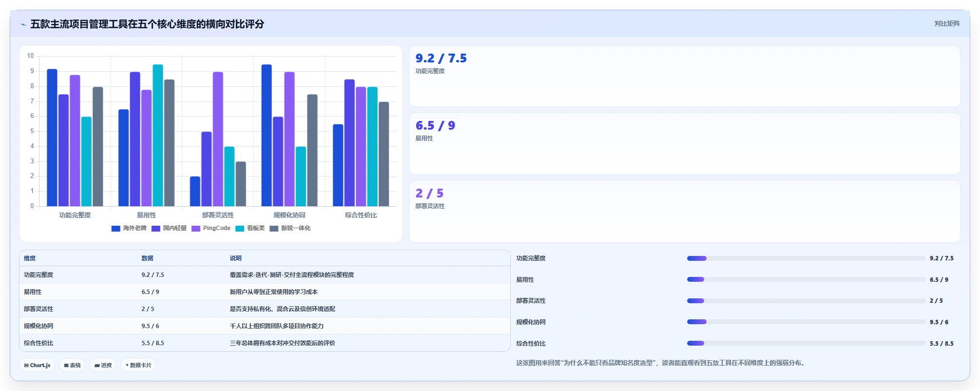Screen dimensions: 980x391
Task: Click the 规模化协同 label on the chart x-axis
Action: tap(289, 215)
